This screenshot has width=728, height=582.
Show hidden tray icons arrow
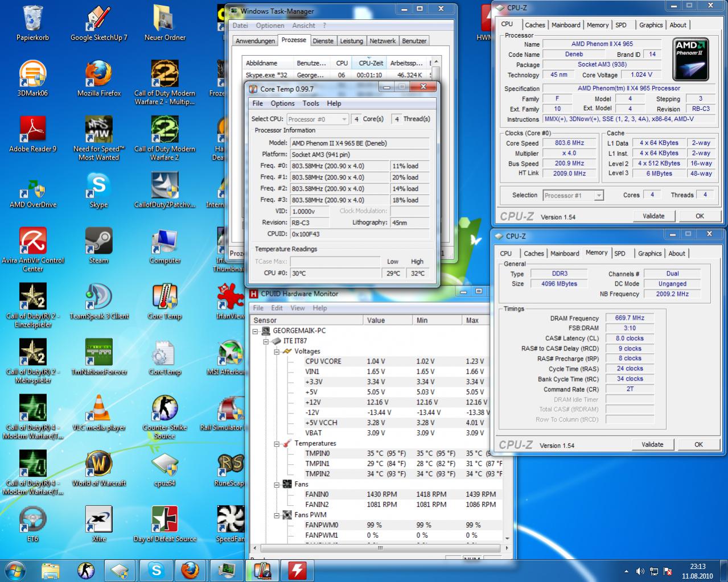pyautogui.click(x=627, y=571)
